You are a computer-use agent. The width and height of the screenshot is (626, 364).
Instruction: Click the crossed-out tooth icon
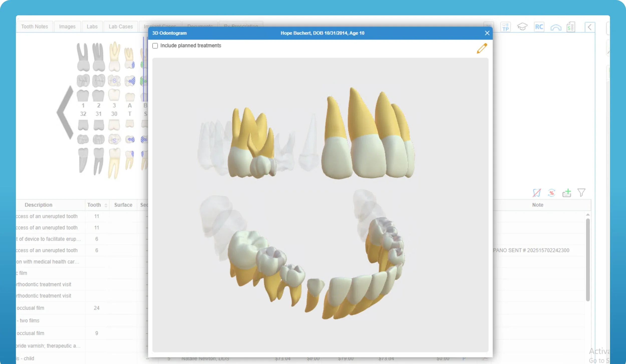click(536, 193)
